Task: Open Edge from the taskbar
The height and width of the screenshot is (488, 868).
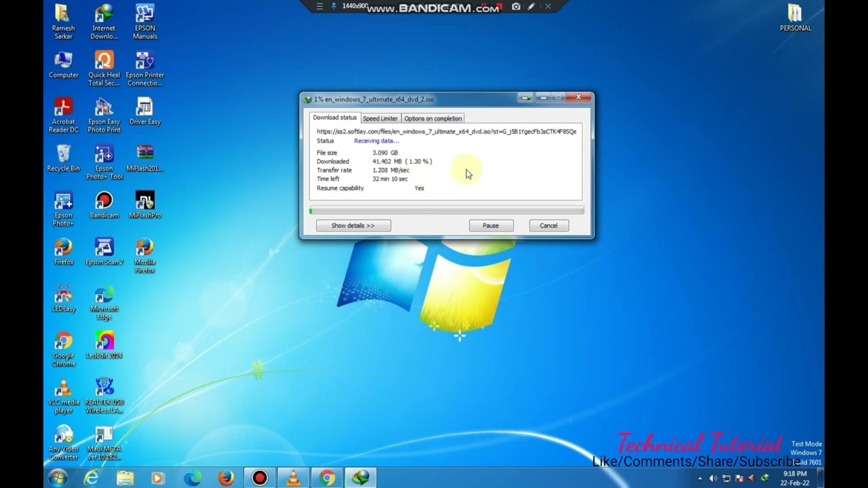Action: point(192,478)
